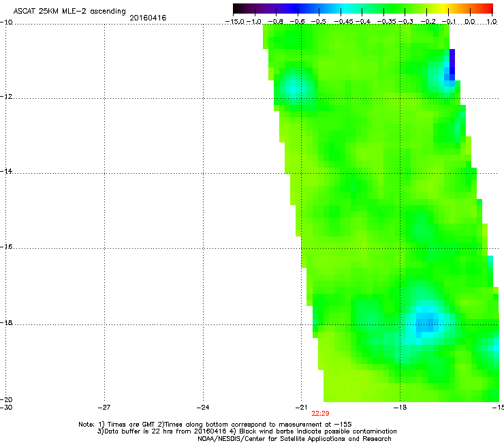Select the latitude label '-12' on the vertical axis
This screenshot has height=443, width=504.
(x=6, y=97)
